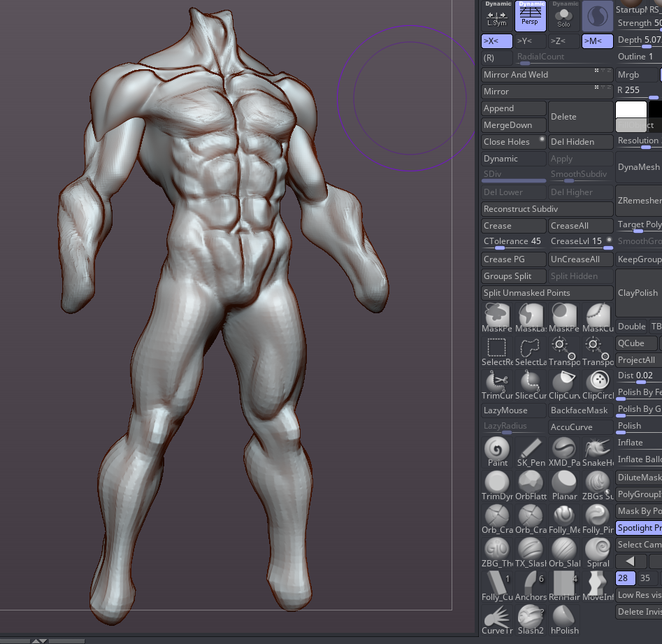The width and height of the screenshot is (662, 644).
Task: Pick the white color swatch
Action: point(631,110)
